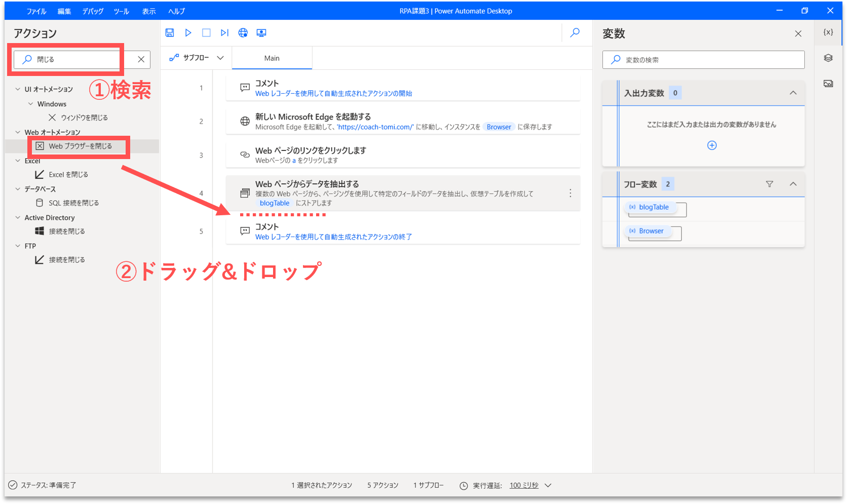This screenshot has width=847, height=504.
Task: Select the Main tab
Action: 272,58
